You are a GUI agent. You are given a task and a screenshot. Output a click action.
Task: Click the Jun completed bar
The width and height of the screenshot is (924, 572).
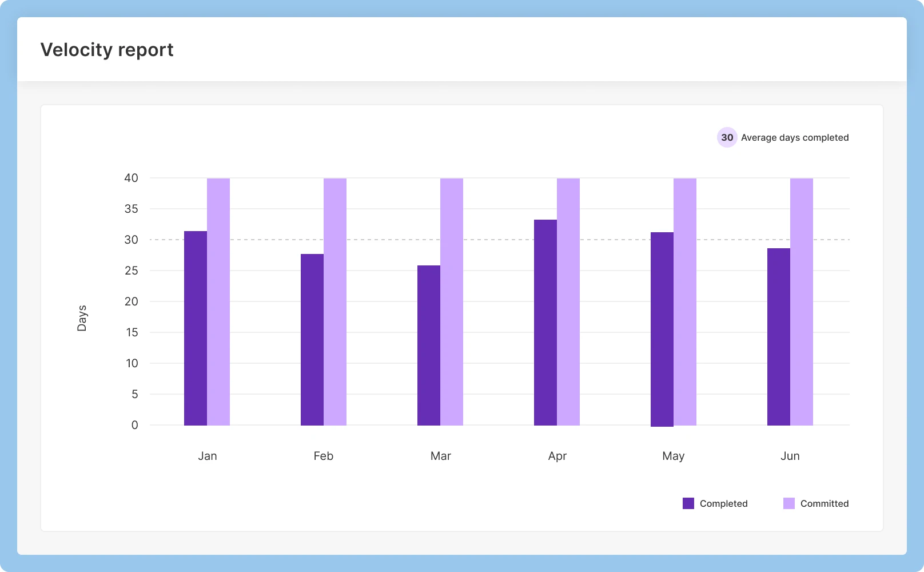tap(779, 337)
